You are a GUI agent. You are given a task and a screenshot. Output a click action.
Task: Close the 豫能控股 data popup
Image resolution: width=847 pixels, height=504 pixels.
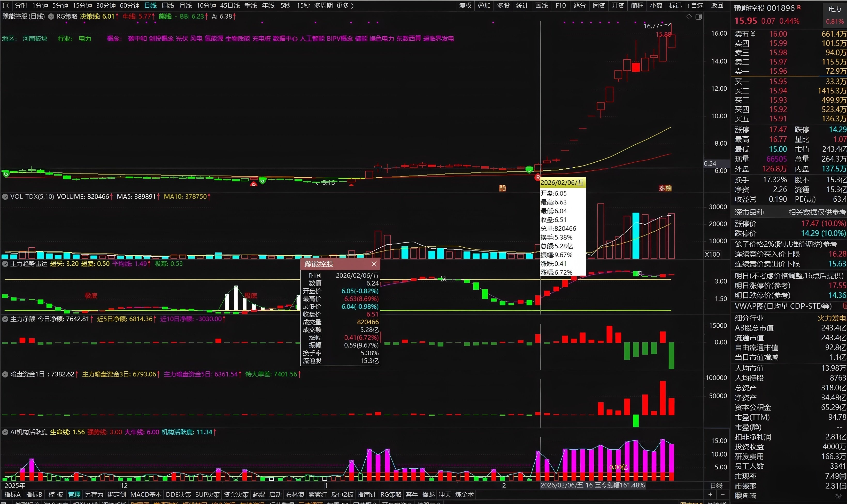click(374, 264)
